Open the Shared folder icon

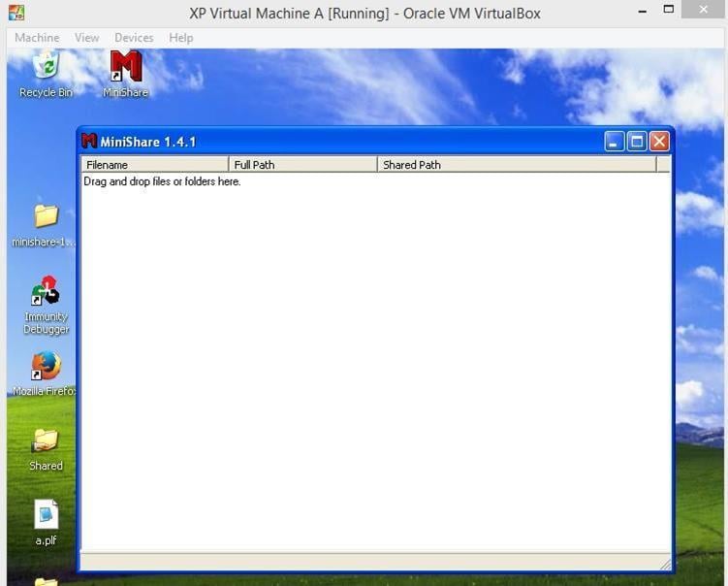click(x=46, y=442)
